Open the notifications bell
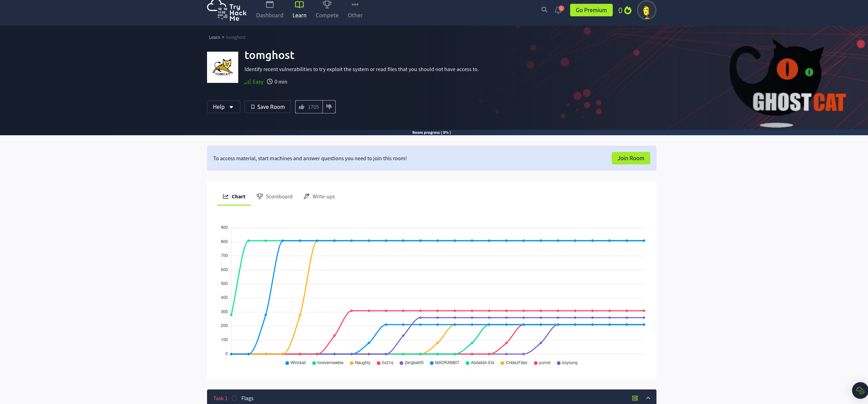 (x=558, y=10)
